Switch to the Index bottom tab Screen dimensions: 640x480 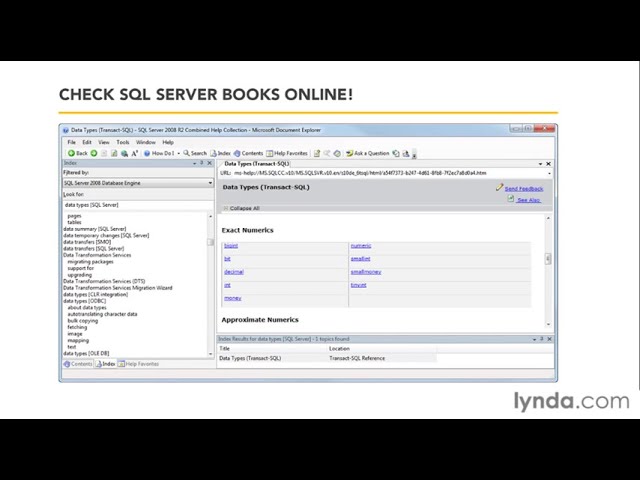click(x=105, y=364)
